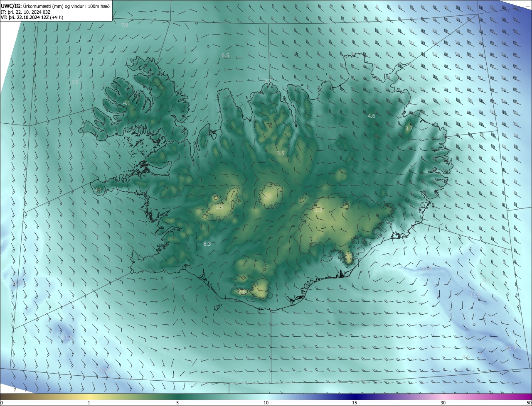Click the 7.7 value label on the north coast
The width and height of the screenshot is (532, 406).
click(x=268, y=82)
